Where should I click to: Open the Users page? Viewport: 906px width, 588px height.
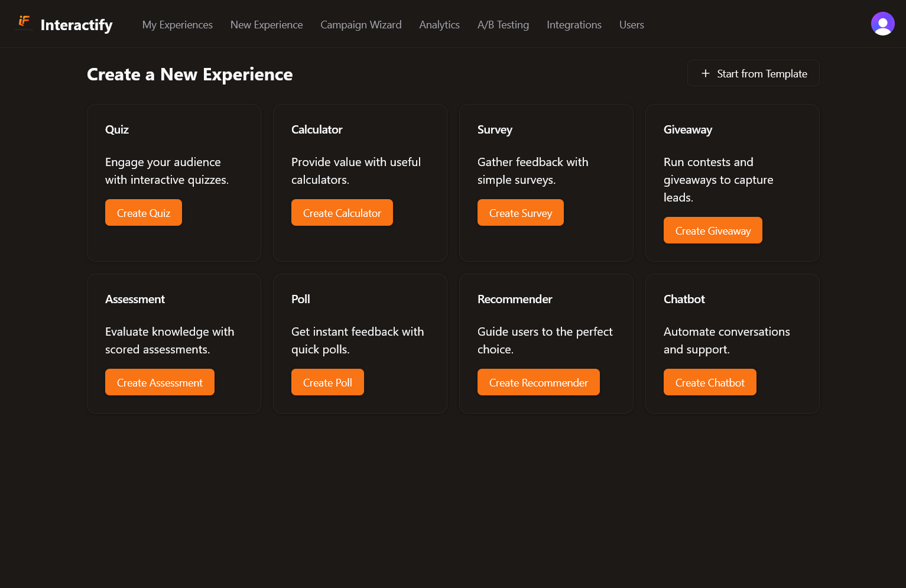click(631, 25)
